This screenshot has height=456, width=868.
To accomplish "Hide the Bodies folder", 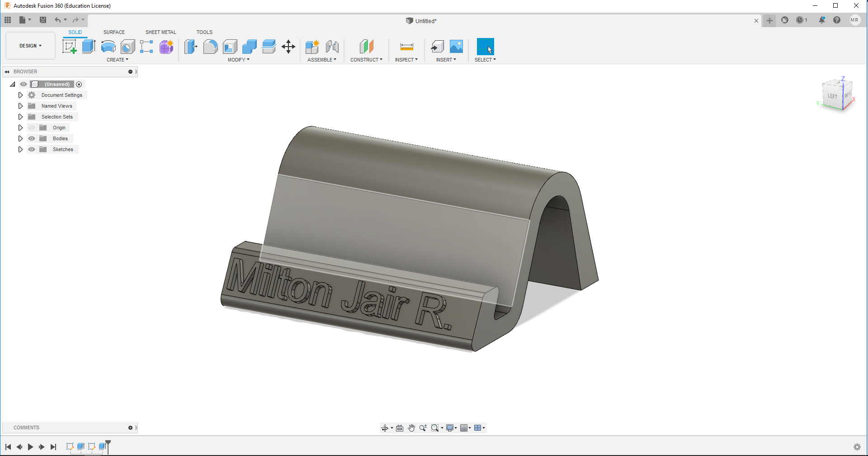I will (x=32, y=138).
